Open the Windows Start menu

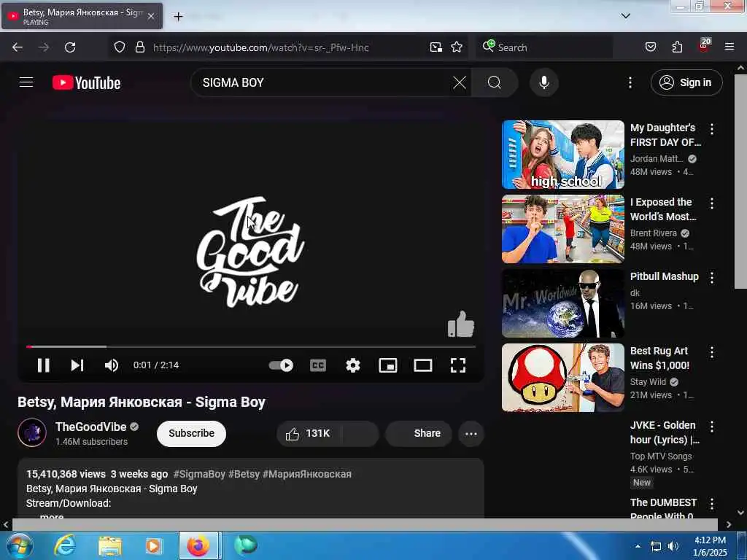19,545
